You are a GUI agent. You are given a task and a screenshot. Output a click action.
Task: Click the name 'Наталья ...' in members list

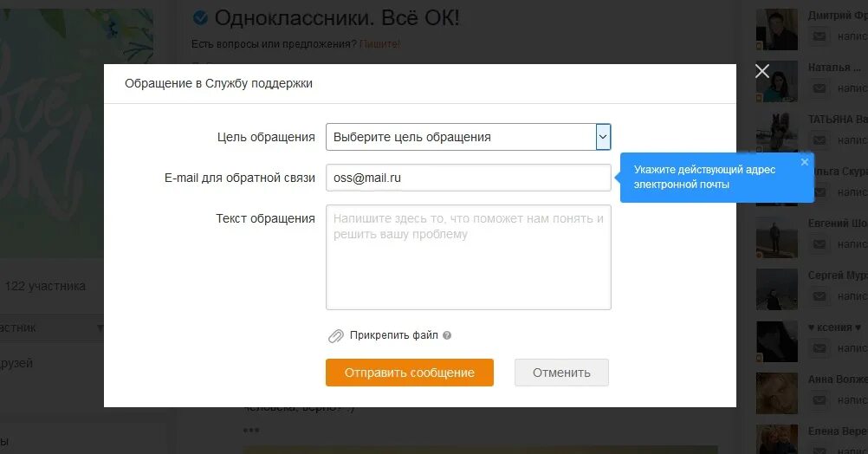pyautogui.click(x=834, y=68)
